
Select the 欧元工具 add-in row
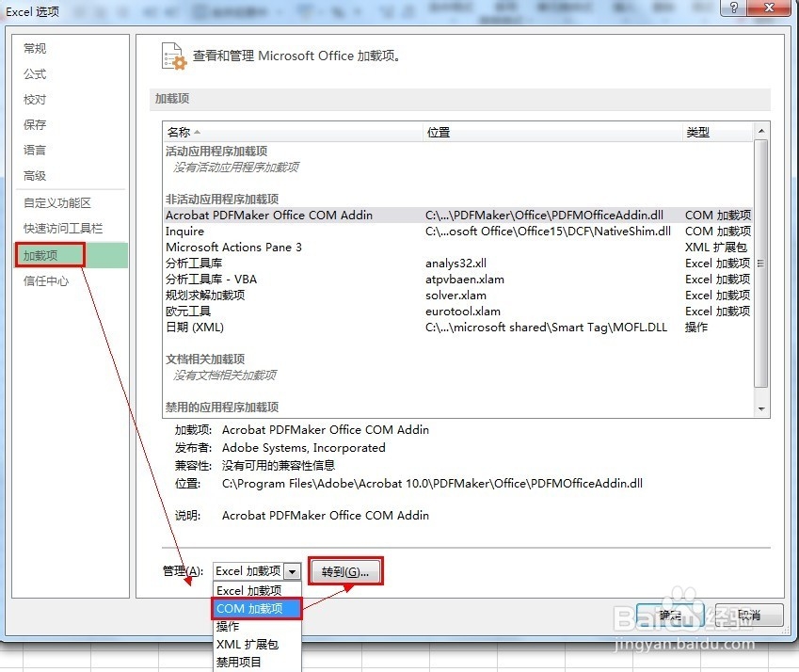point(457,312)
